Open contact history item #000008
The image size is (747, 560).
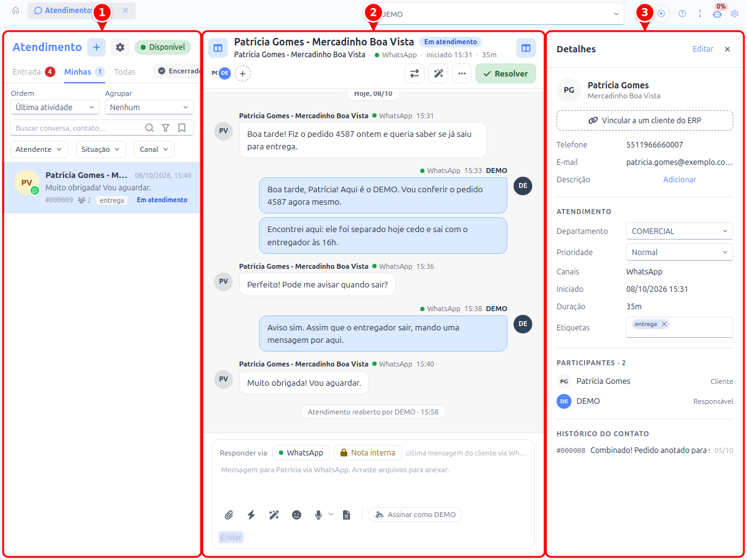click(645, 450)
